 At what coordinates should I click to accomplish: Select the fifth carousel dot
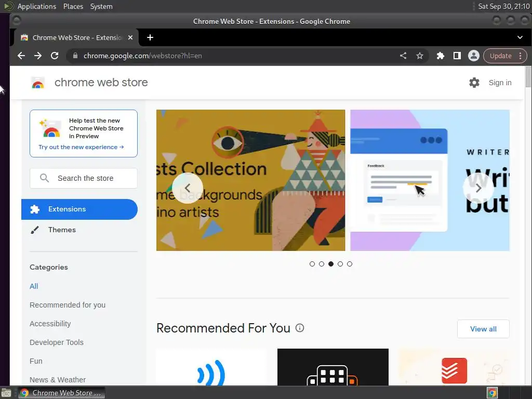pos(350,264)
